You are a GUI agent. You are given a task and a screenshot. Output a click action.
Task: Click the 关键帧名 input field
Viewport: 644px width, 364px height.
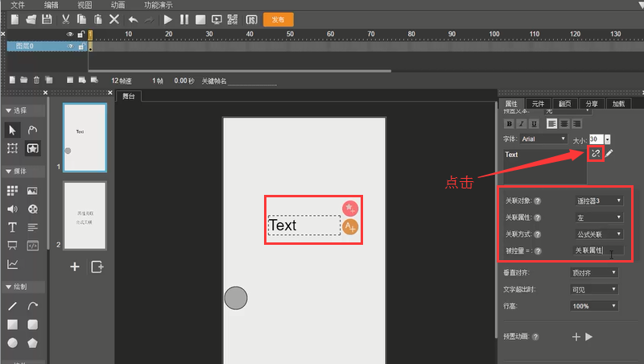pos(252,81)
